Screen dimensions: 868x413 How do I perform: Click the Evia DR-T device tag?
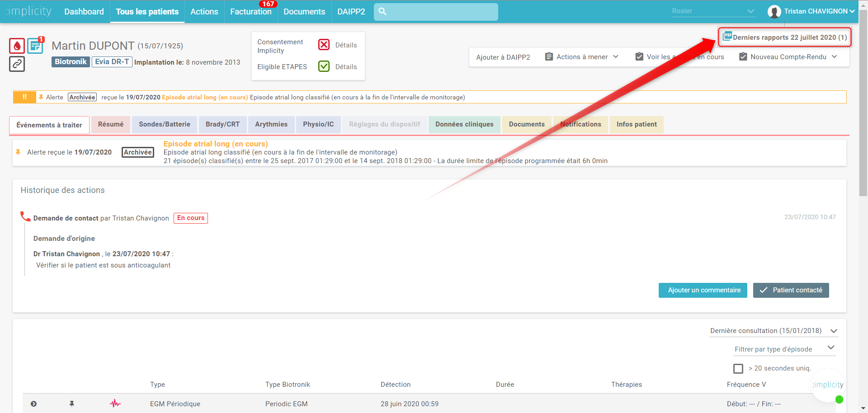click(x=112, y=62)
